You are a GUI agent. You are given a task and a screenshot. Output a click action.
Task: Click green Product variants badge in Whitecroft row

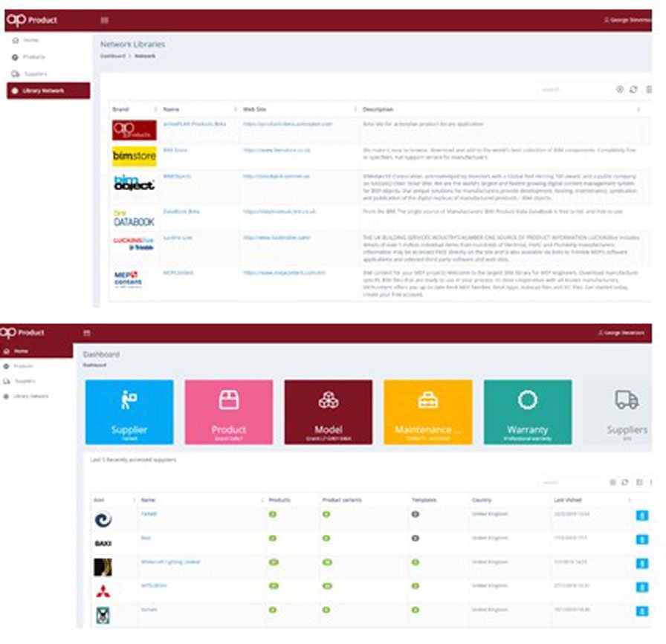(x=327, y=562)
